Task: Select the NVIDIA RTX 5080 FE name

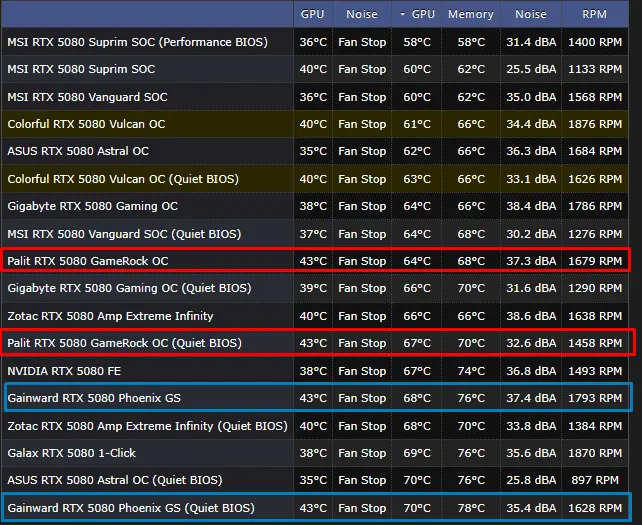Action: [64, 371]
